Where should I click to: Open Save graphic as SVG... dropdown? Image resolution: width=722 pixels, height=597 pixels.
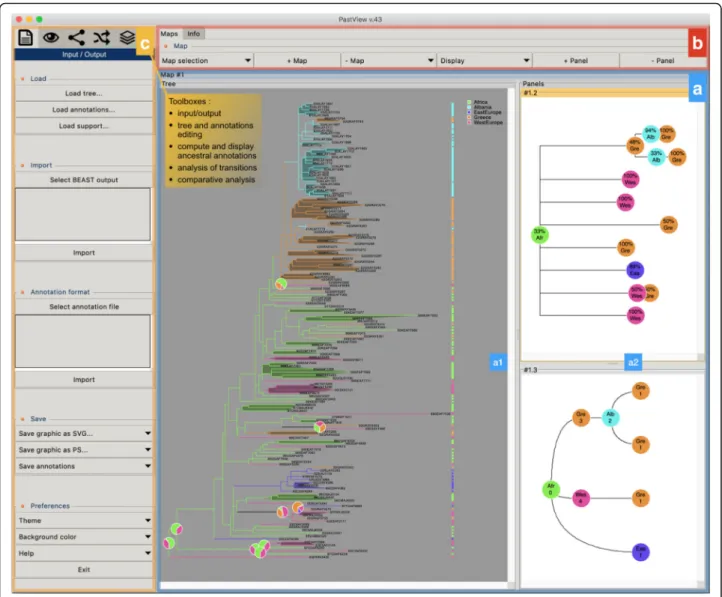tap(84, 434)
